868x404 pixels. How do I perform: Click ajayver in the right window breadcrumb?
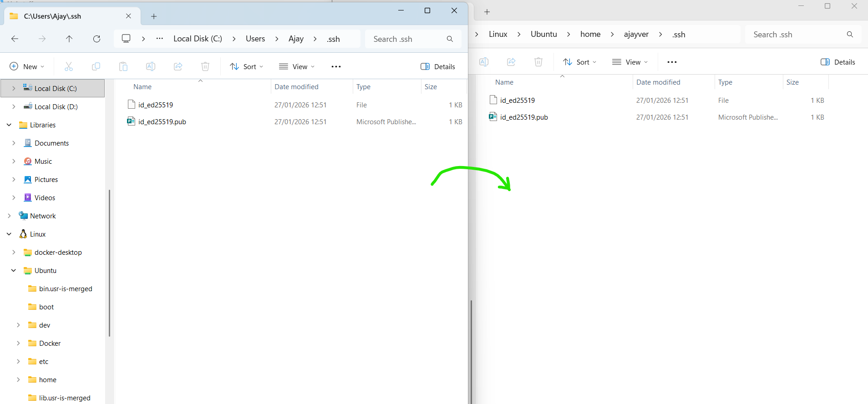coord(636,34)
